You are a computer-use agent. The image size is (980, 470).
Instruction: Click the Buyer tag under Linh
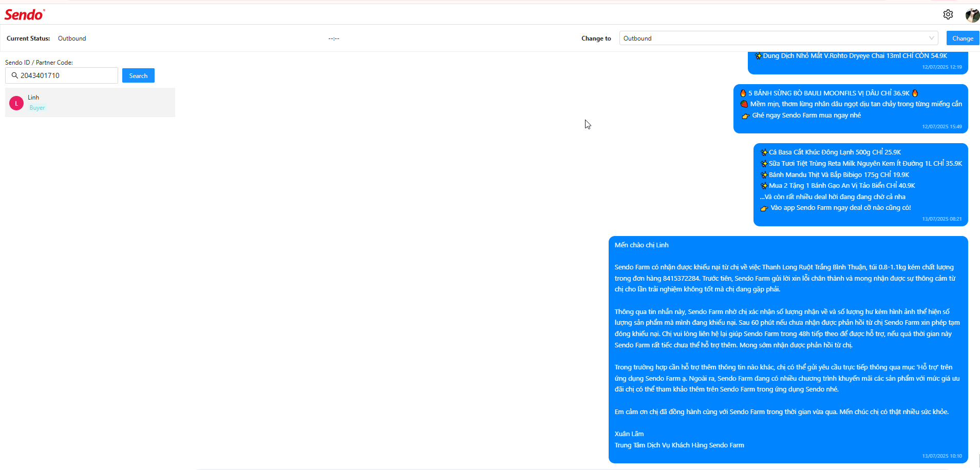click(x=37, y=108)
